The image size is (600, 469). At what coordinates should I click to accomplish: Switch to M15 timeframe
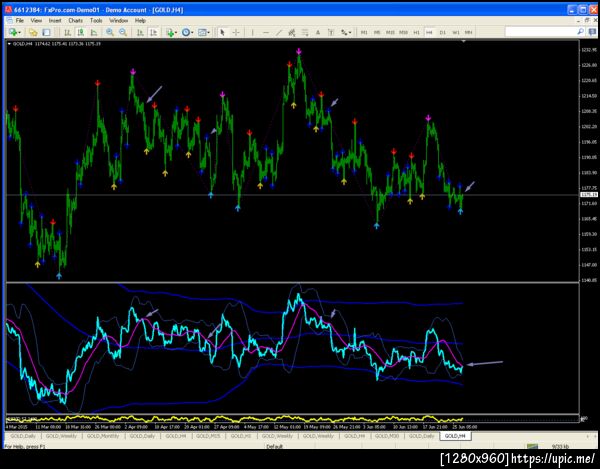coord(390,33)
